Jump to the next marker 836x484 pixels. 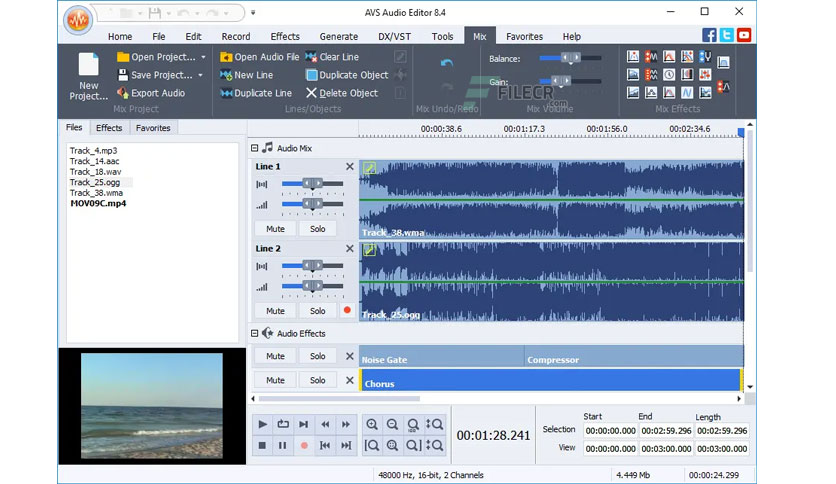346,445
